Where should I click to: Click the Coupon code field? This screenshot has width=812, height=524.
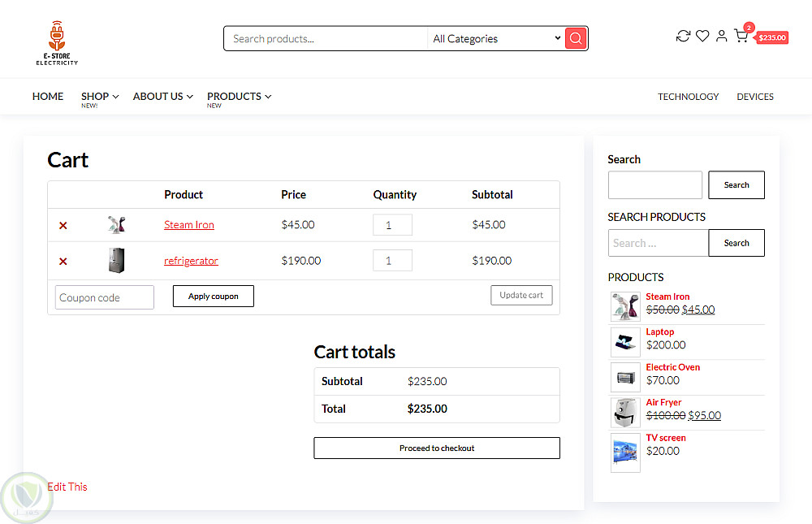pos(105,297)
